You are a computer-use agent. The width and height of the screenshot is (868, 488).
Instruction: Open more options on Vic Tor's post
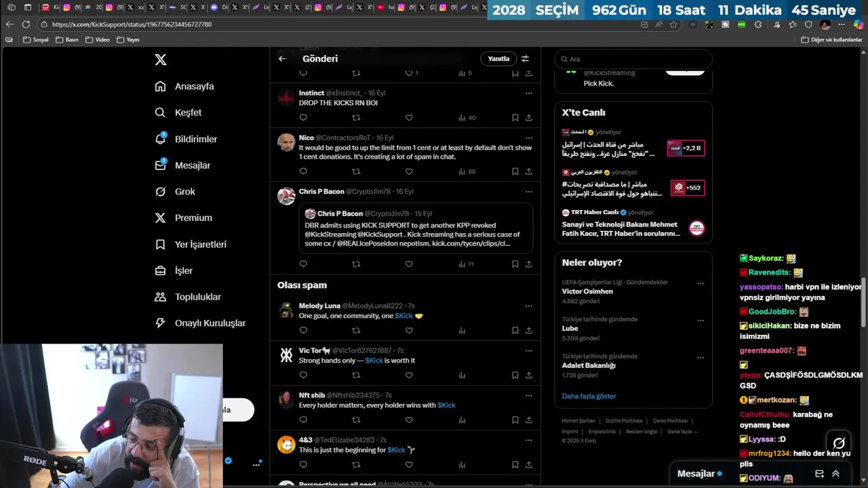coord(529,351)
